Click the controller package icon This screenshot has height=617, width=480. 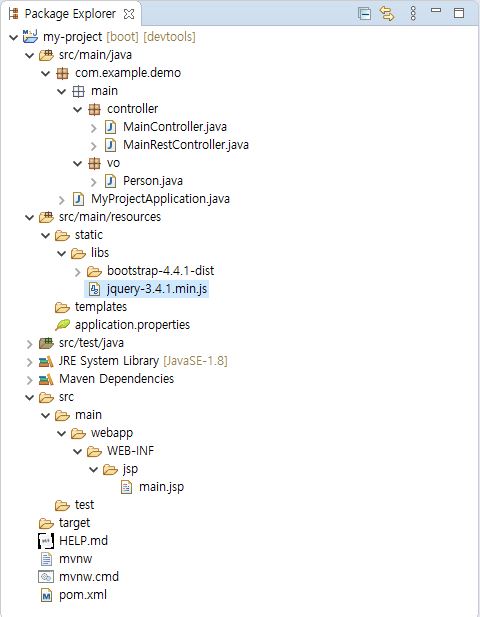pyautogui.click(x=94, y=109)
